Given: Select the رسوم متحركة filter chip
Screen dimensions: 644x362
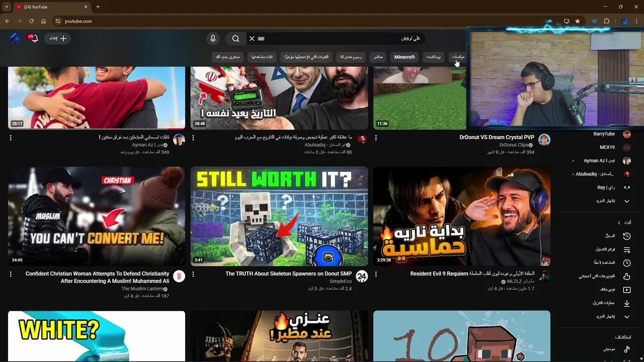Looking at the screenshot, I should coord(351,57).
